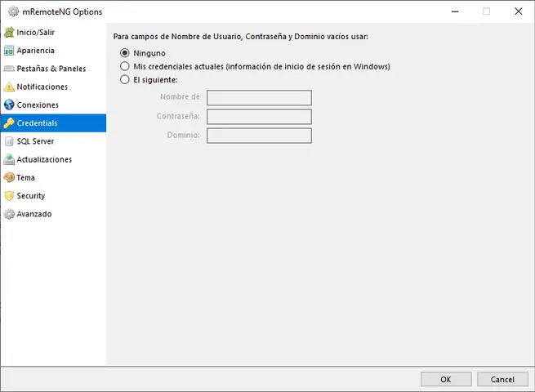Click the Nombre de usuario input field
Viewport: 535px width, 392px height.
point(259,97)
